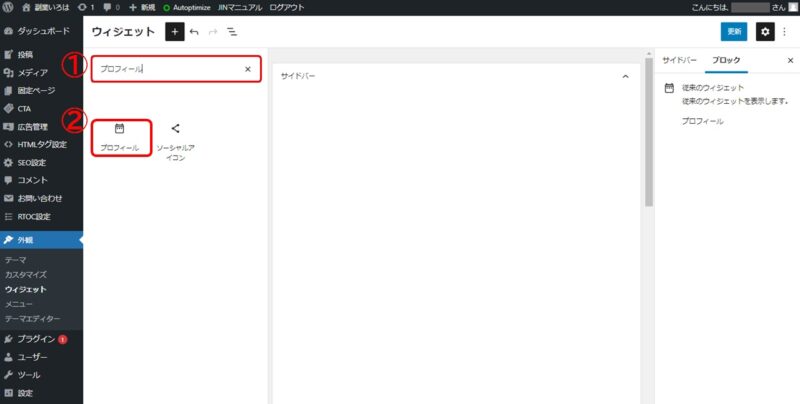Close the settings panel X

(791, 60)
